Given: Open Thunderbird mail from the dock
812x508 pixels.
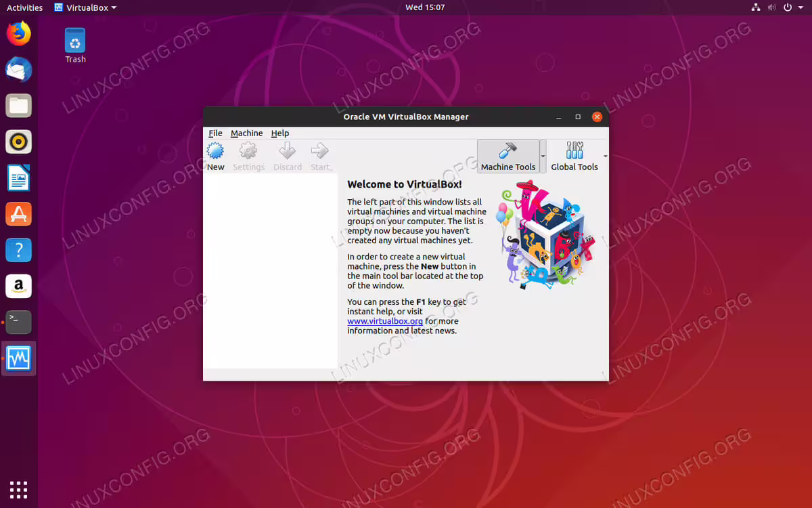Looking at the screenshot, I should click(x=19, y=69).
